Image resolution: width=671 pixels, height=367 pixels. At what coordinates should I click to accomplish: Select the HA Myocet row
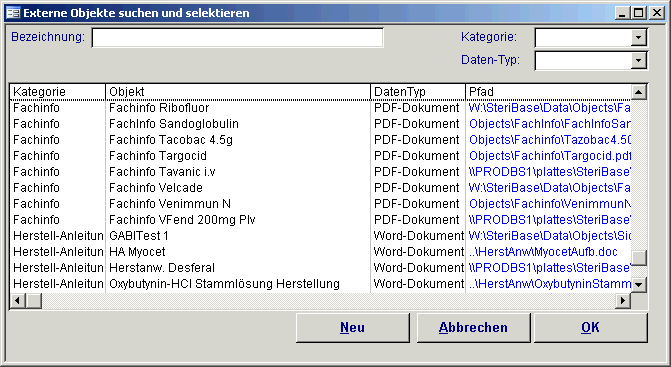[x=321, y=252]
